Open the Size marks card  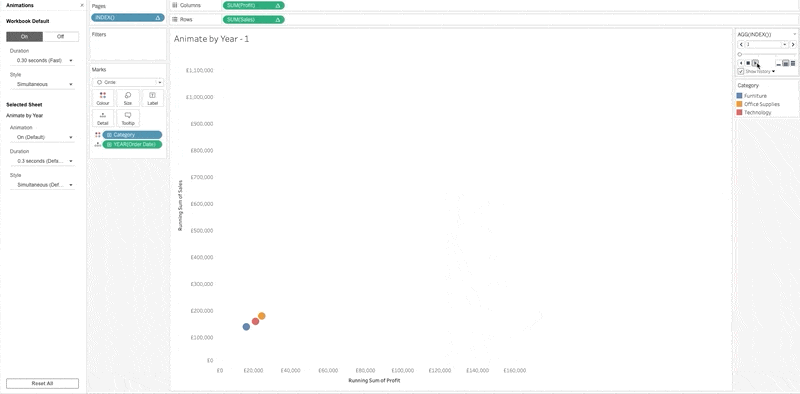pyautogui.click(x=128, y=98)
